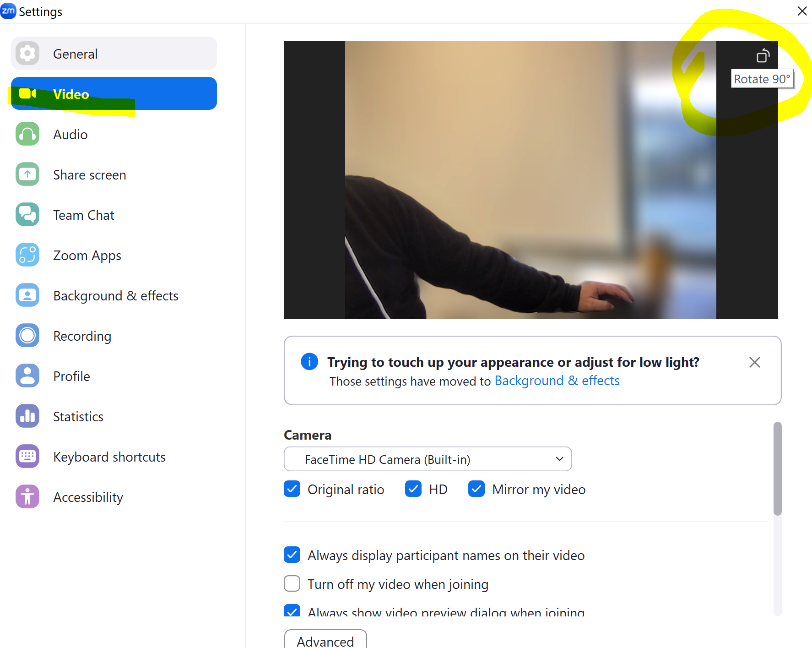Click the Recording circle icon
The height and width of the screenshot is (648, 812).
(x=27, y=336)
